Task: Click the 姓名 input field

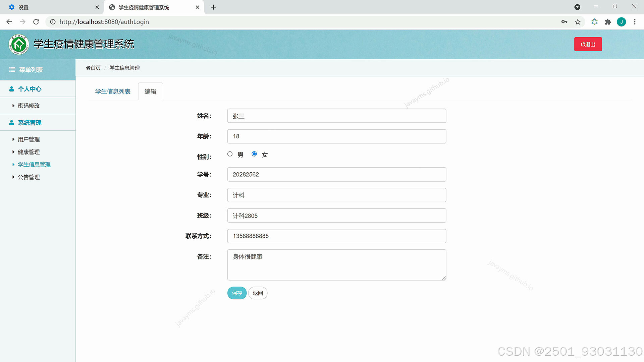Action: [337, 116]
